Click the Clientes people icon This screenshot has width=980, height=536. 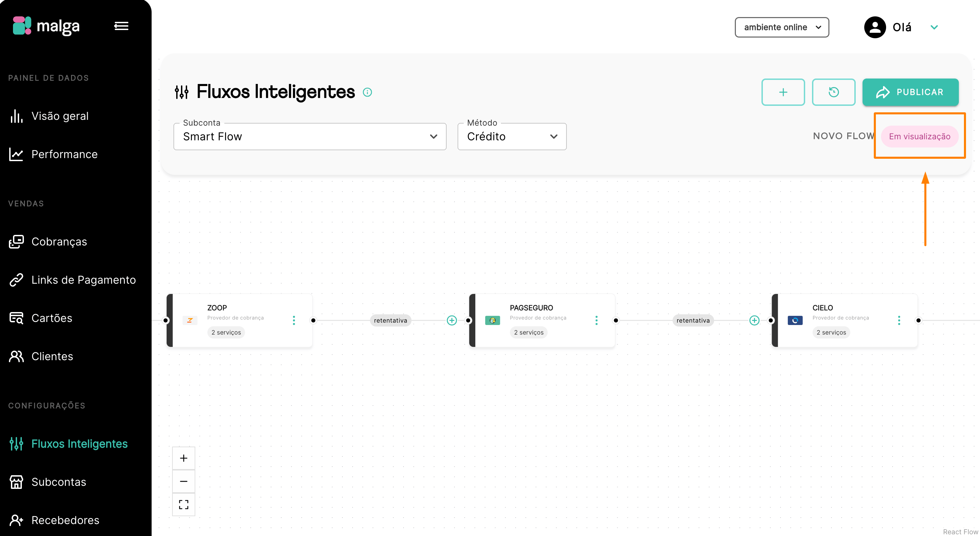(x=16, y=356)
